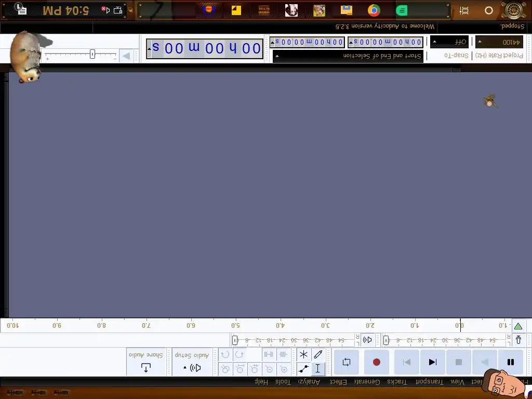The height and width of the screenshot is (399, 532).
Task: Start recording with the red Record button
Action: click(376, 362)
